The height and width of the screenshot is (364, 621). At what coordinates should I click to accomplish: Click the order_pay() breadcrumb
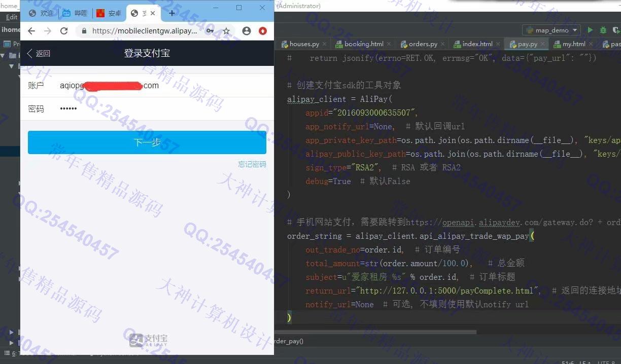(289, 341)
